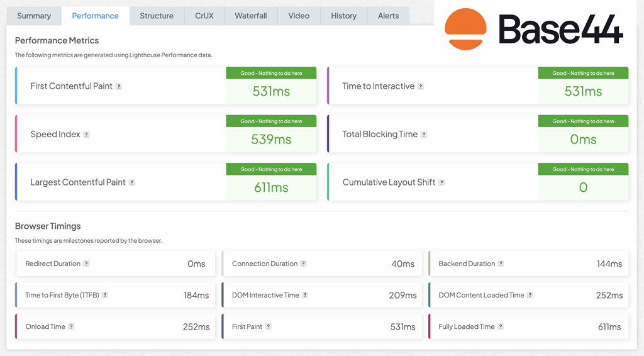The width and height of the screenshot is (644, 356).
Task: Click help icon beside Total Blocking Time
Action: click(424, 135)
